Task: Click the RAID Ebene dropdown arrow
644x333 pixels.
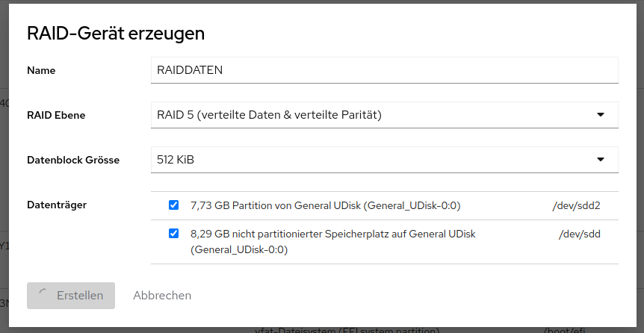Action: (601, 115)
